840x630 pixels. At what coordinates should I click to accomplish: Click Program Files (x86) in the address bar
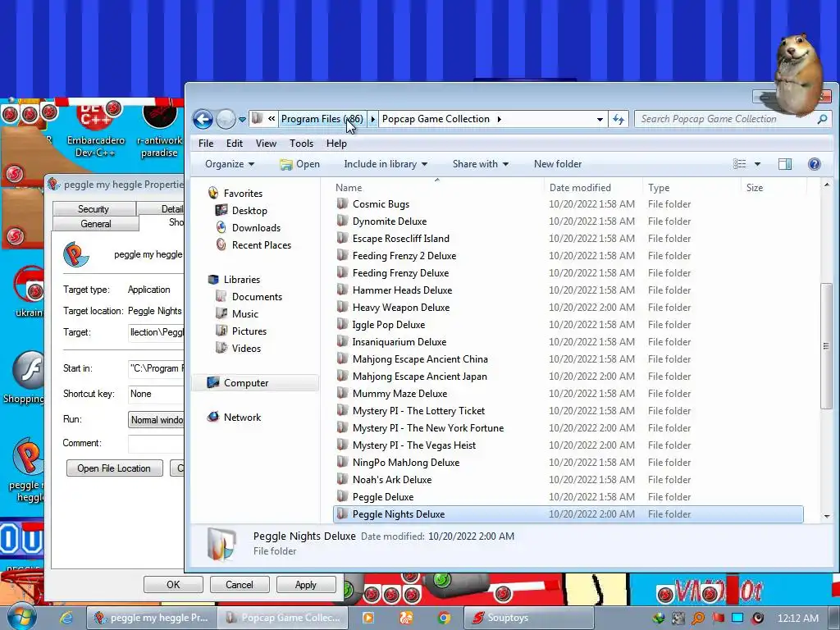[x=322, y=119]
